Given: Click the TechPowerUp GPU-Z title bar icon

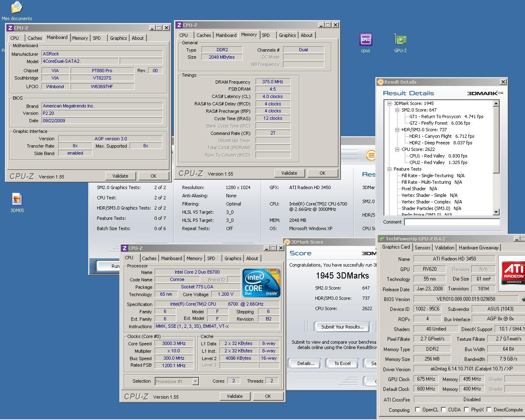Looking at the screenshot, I should click(x=382, y=239).
